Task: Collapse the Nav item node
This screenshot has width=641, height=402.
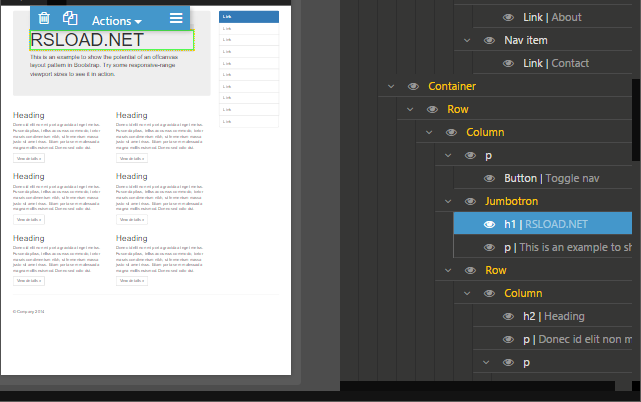Action: click(467, 40)
